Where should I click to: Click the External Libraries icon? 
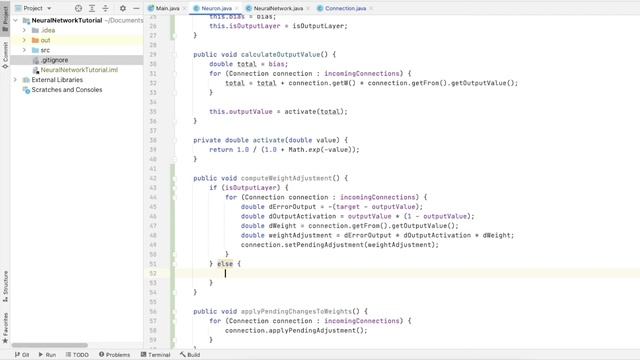[x=26, y=80]
